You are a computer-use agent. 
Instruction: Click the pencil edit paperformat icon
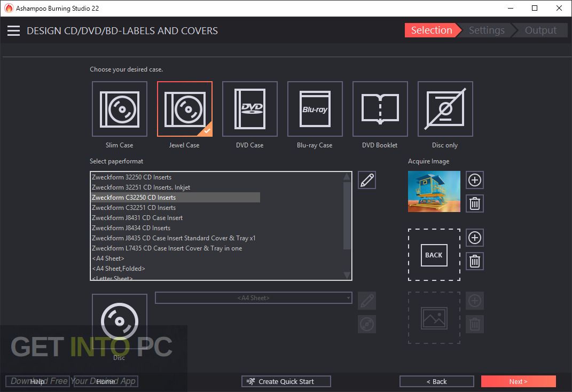click(367, 180)
